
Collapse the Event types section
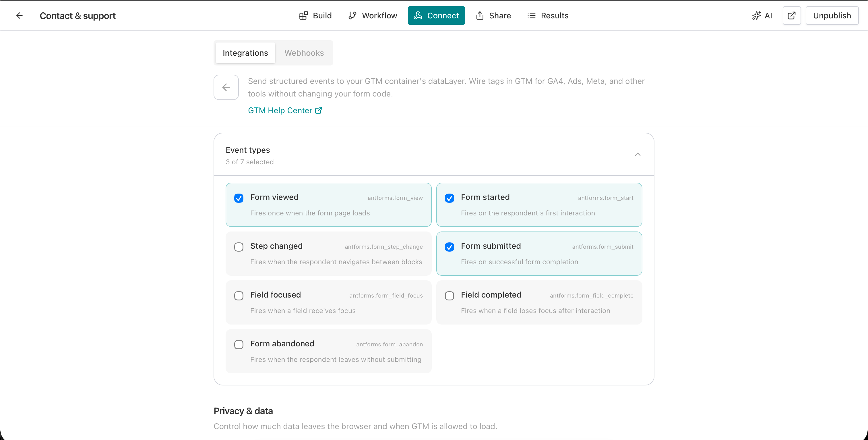click(638, 154)
